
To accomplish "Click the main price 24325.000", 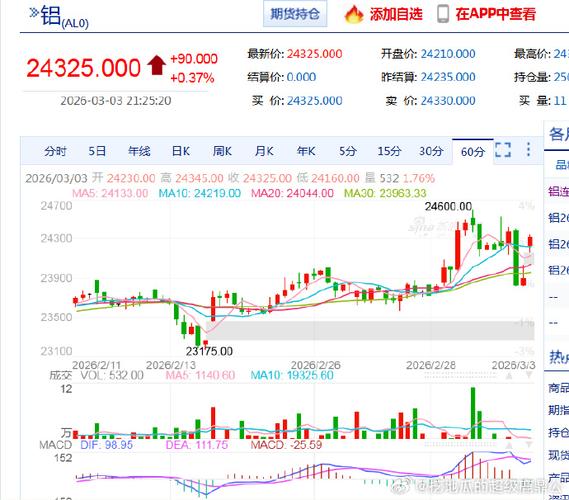I will click(x=83, y=68).
